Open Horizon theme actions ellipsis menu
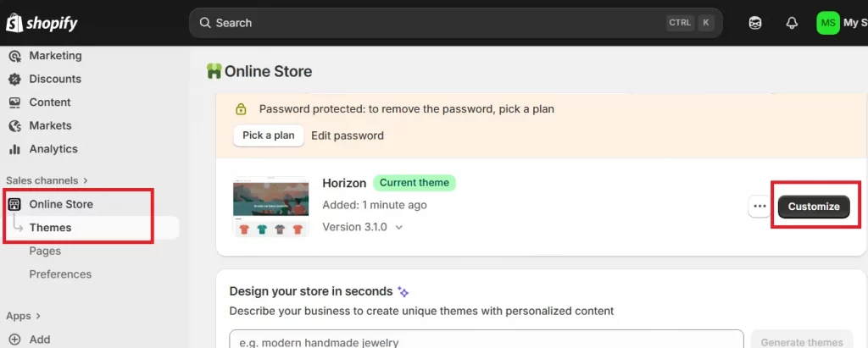Viewport: 868px width, 348px height. [x=759, y=207]
